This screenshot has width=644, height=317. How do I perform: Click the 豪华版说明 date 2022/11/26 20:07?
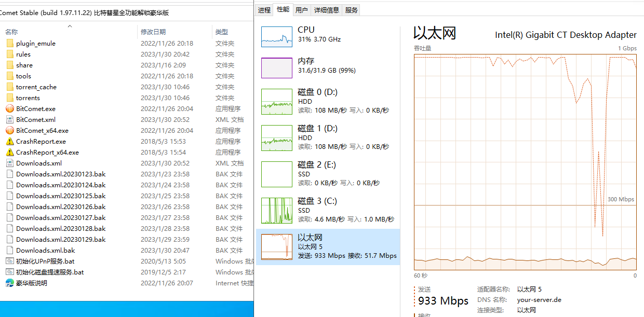point(167,283)
